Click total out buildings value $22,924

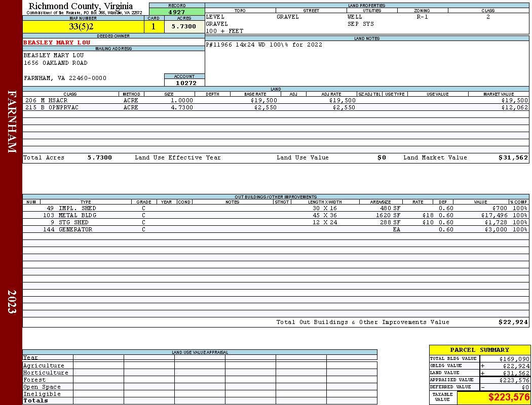pos(513,322)
